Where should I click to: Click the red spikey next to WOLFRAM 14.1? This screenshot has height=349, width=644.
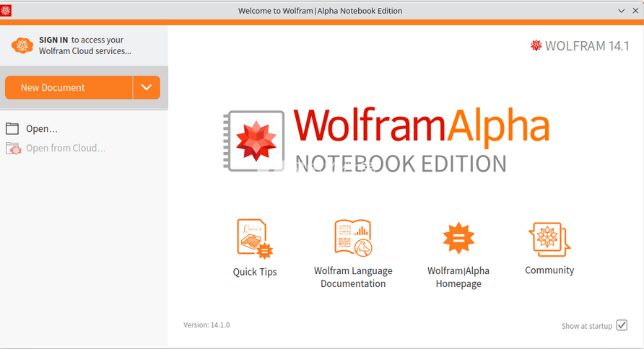[536, 45]
